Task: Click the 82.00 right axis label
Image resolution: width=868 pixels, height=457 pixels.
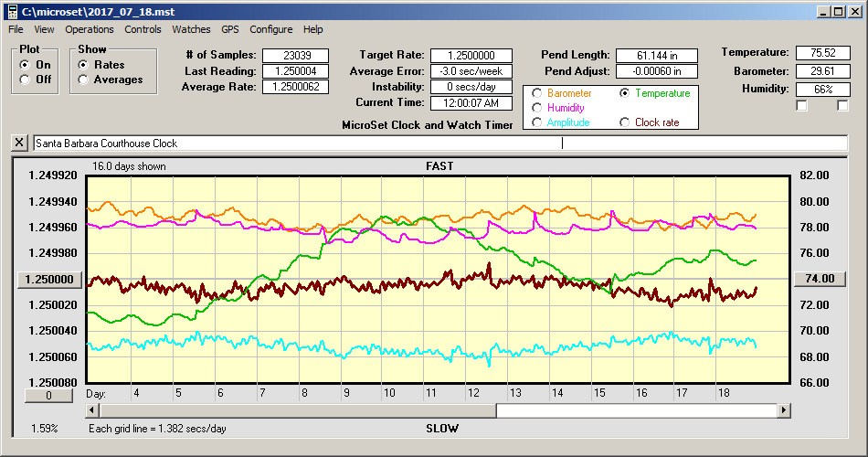Action: pyautogui.click(x=814, y=175)
